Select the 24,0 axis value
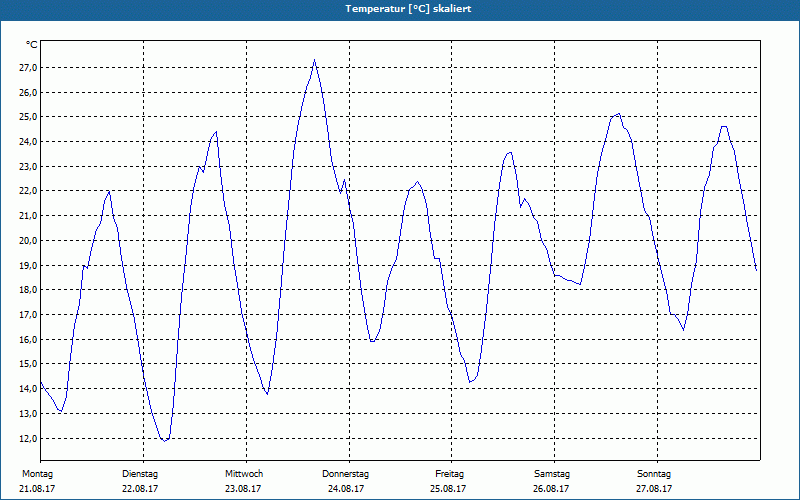The image size is (800, 500). pos(27,142)
